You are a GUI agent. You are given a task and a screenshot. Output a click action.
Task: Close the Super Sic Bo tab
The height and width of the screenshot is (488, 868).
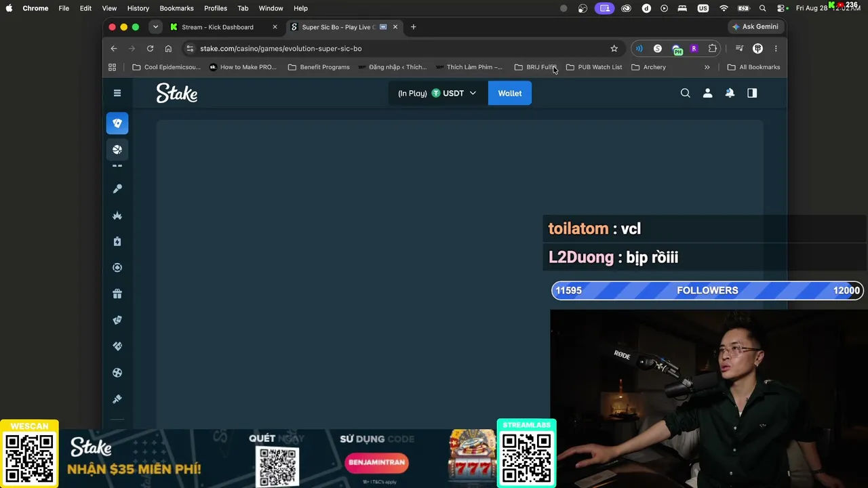pyautogui.click(x=395, y=27)
